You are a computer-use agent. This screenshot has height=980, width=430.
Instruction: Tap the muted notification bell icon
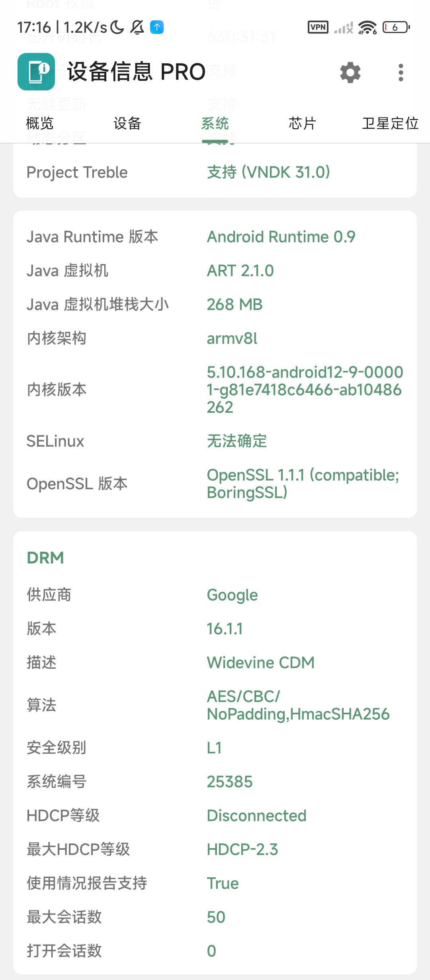click(137, 27)
